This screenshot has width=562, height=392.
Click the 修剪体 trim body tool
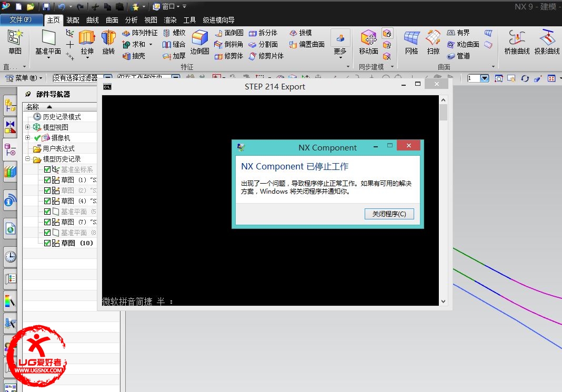click(x=229, y=56)
